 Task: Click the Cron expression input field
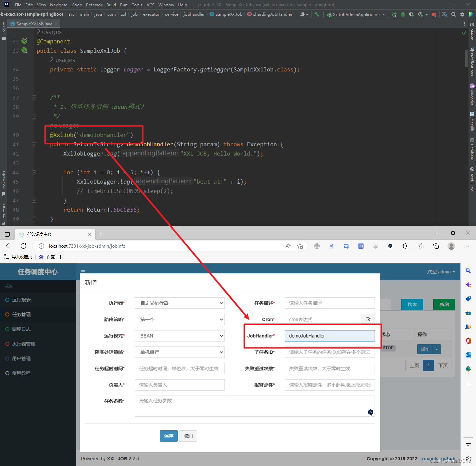[323, 319]
